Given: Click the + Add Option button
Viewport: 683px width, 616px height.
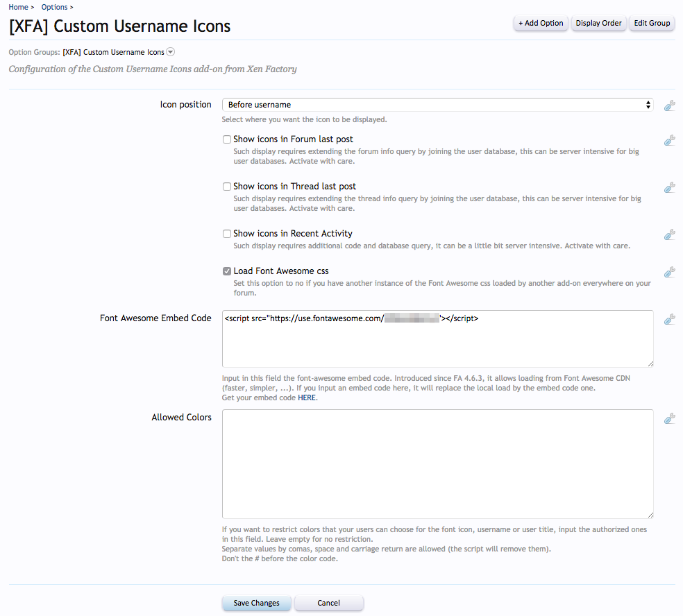Looking at the screenshot, I should click(541, 23).
